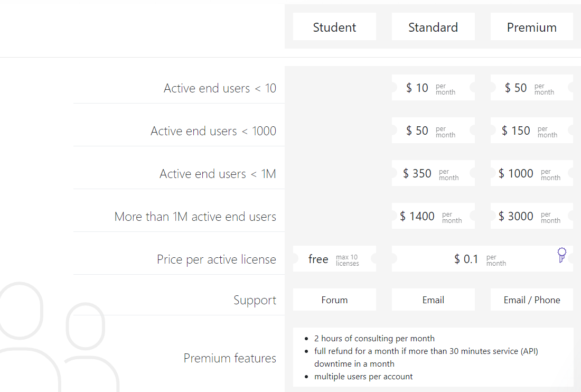Select the Student plan header
581x392 pixels.
click(334, 26)
